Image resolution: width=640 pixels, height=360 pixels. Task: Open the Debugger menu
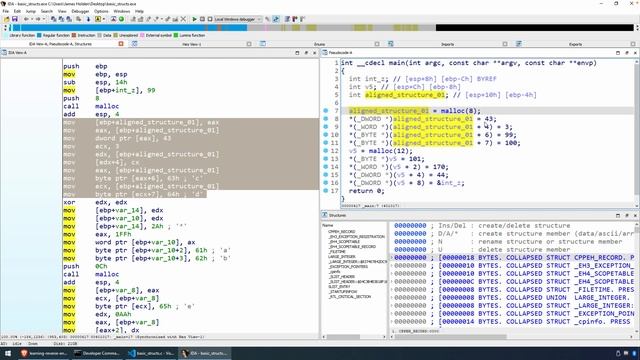(80, 11)
